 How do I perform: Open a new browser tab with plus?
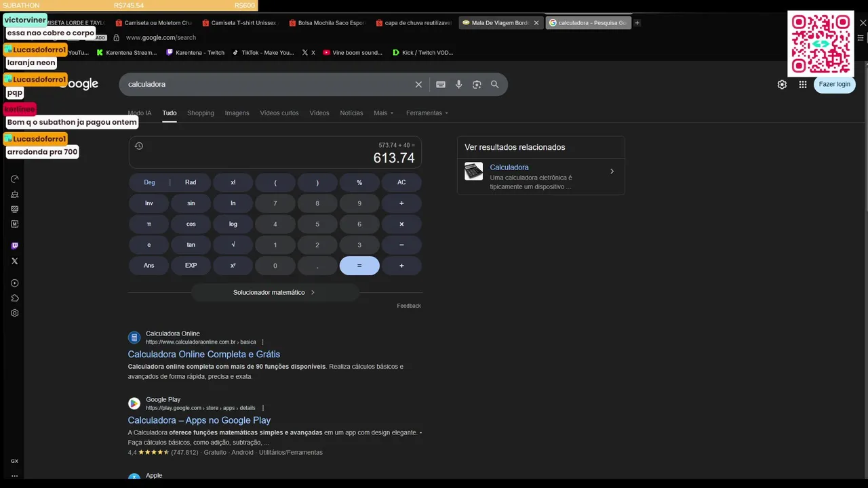(x=637, y=22)
